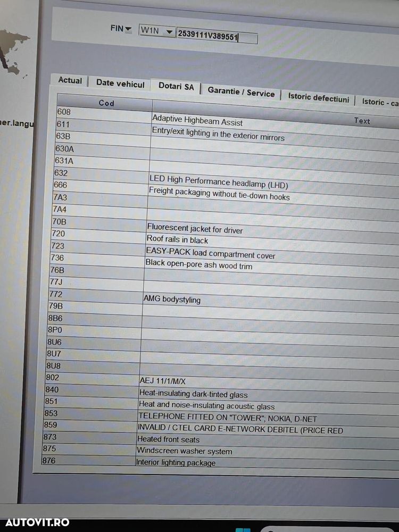Click 'TELEPHONE FITTED ON TOWER' entry

(227, 417)
